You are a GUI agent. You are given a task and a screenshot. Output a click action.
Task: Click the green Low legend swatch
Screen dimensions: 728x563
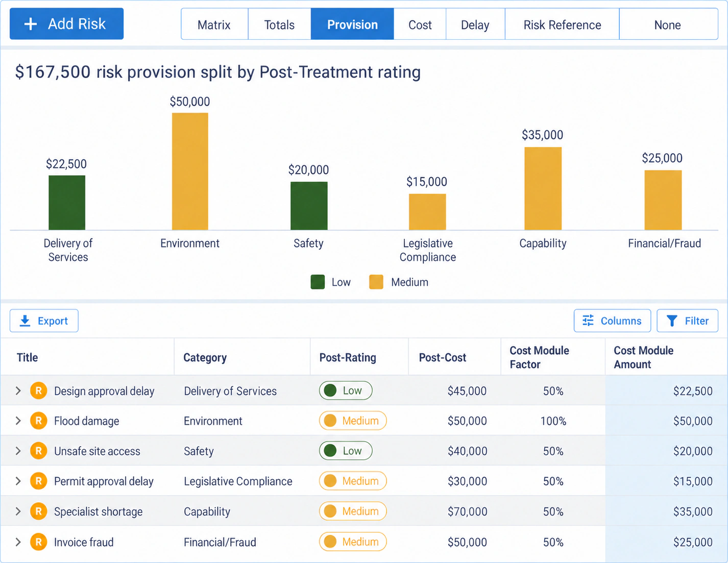[318, 282]
